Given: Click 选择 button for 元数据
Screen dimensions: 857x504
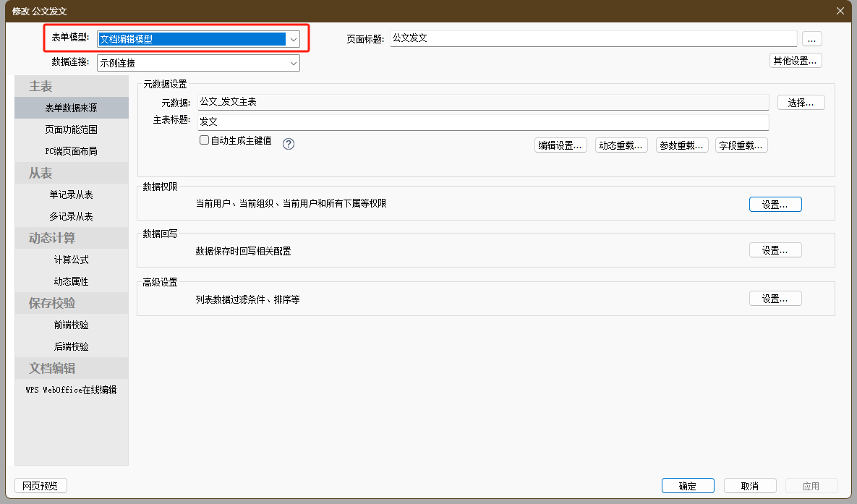Looking at the screenshot, I should point(801,103).
